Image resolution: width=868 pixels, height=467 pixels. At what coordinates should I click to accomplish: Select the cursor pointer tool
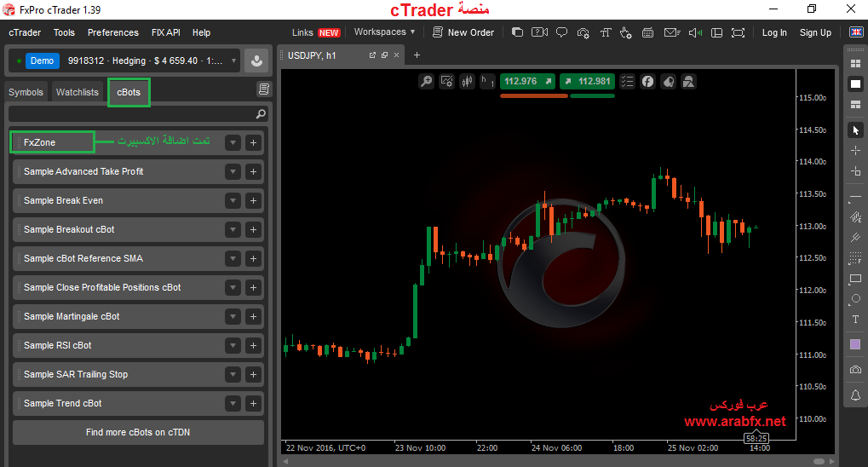pyautogui.click(x=855, y=130)
